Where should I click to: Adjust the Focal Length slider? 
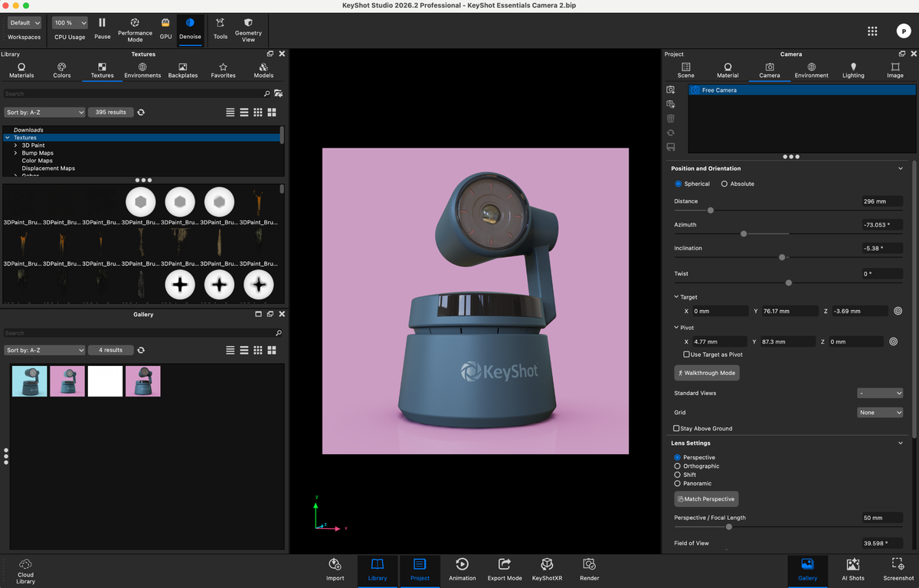click(x=729, y=527)
